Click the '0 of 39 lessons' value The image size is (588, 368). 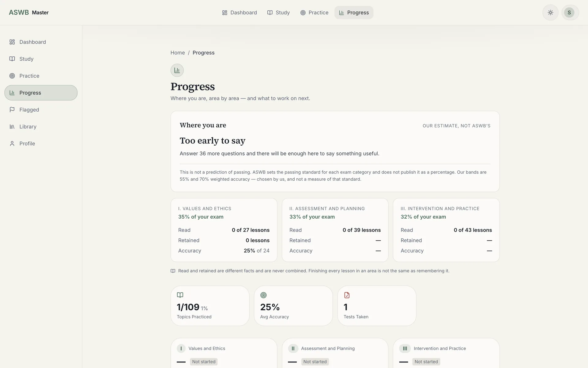pyautogui.click(x=362, y=230)
